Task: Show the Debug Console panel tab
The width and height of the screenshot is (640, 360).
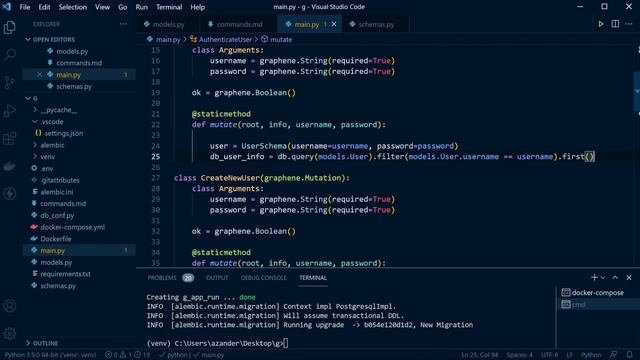Action: pyautogui.click(x=263, y=278)
